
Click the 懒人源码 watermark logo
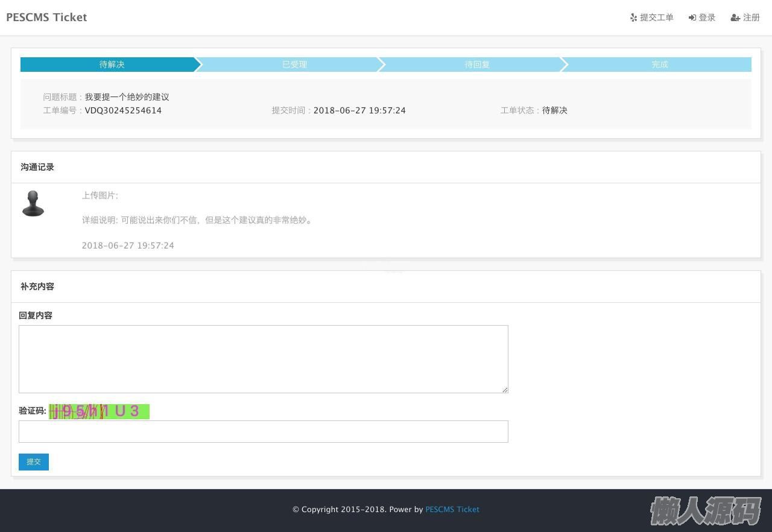tap(705, 511)
